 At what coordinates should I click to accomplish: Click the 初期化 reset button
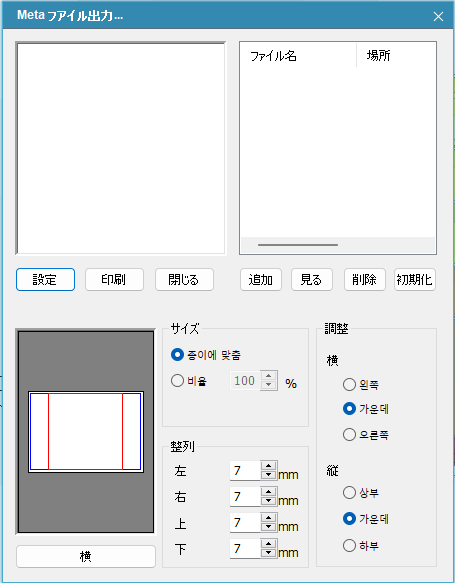(415, 280)
